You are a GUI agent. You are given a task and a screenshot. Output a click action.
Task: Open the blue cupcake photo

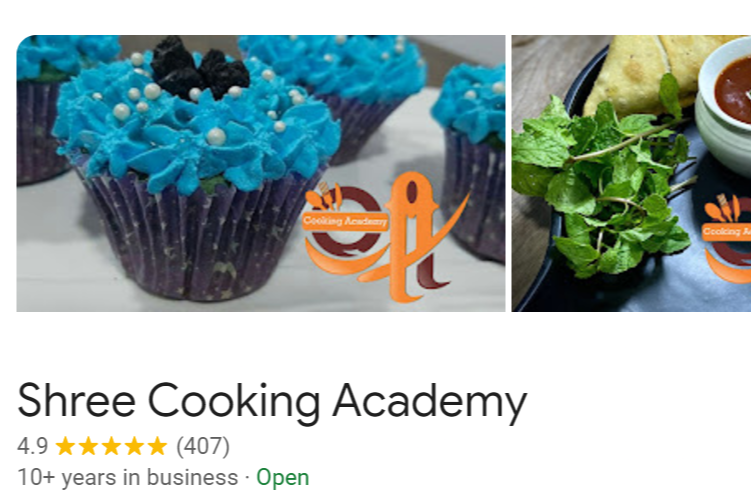click(261, 173)
